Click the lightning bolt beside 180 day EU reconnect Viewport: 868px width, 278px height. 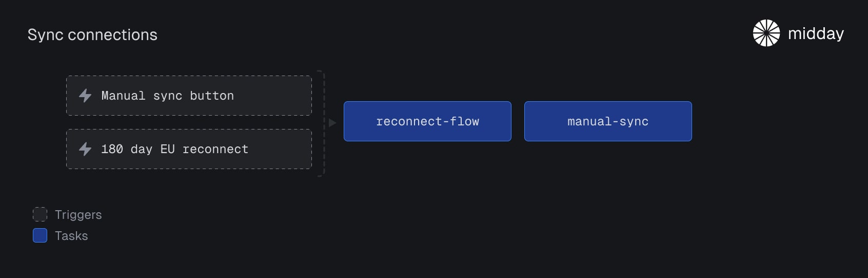pos(85,149)
